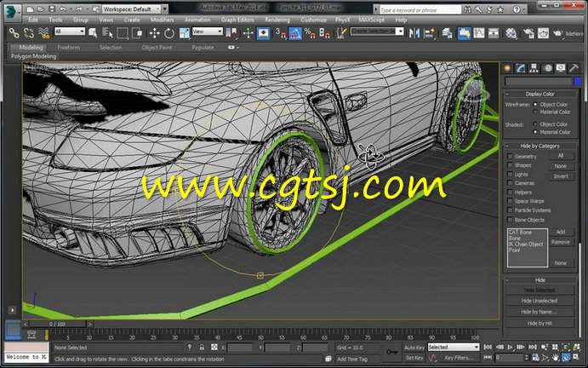
Task: Open the MAXScript menu
Action: click(x=372, y=20)
